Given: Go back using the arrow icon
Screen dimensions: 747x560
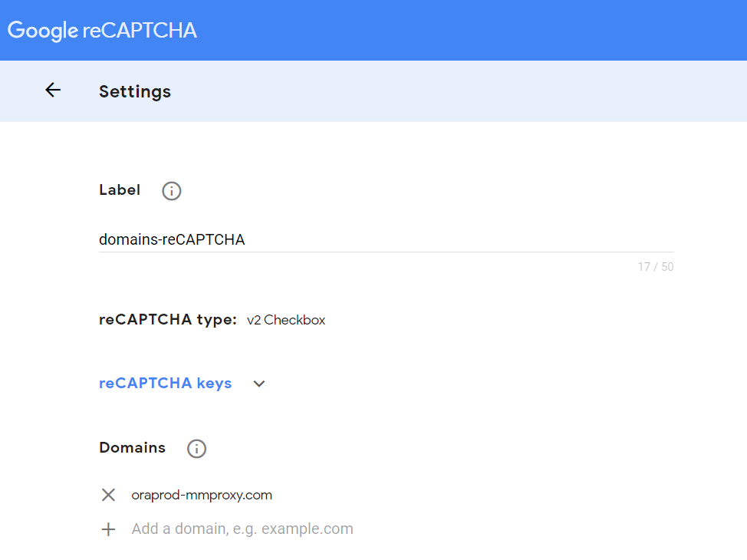Looking at the screenshot, I should click(53, 90).
